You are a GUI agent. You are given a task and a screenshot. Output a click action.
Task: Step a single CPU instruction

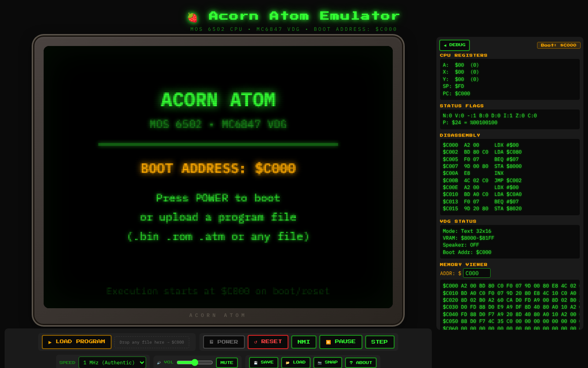379,342
